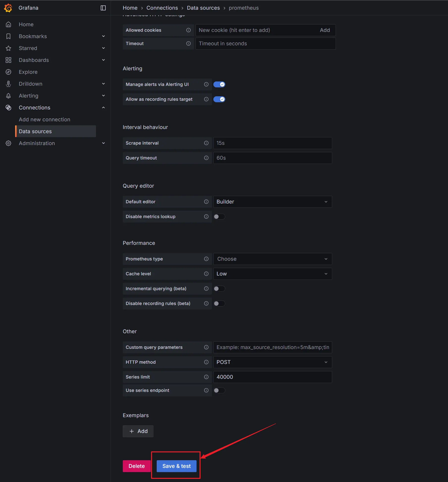Enable Disable metrics lookup switch
The image size is (448, 482).
[x=219, y=217]
